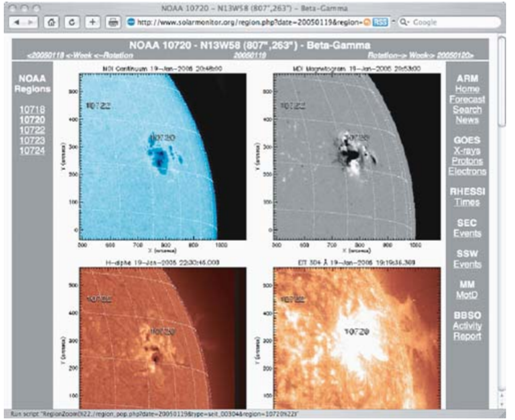Open the MDI Magnetogram image

(357, 156)
